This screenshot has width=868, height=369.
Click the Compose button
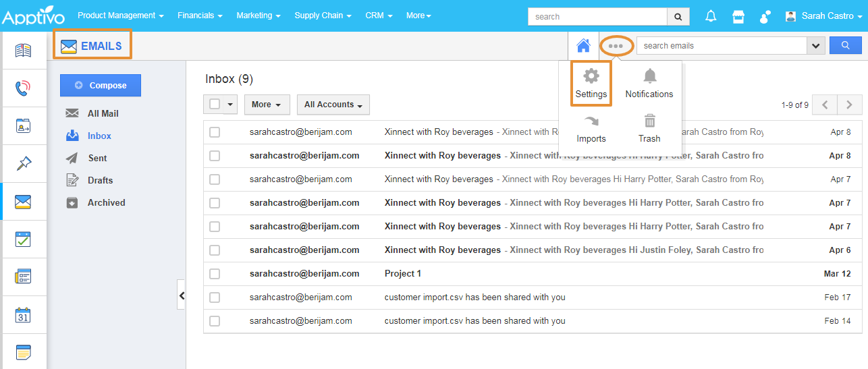click(101, 86)
